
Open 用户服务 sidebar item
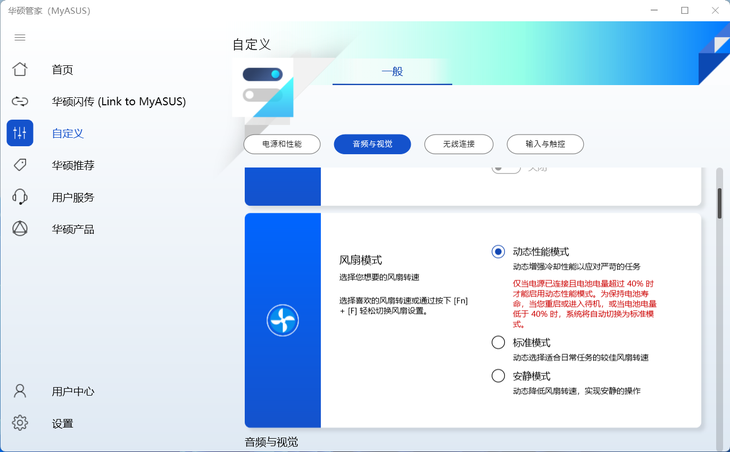click(73, 197)
